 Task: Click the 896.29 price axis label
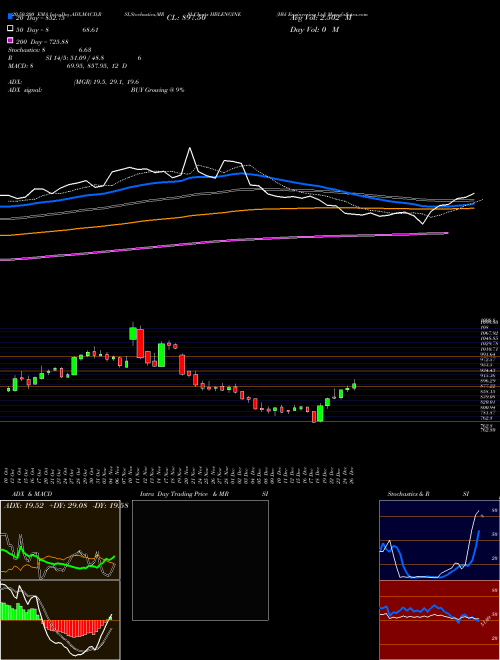point(488,381)
